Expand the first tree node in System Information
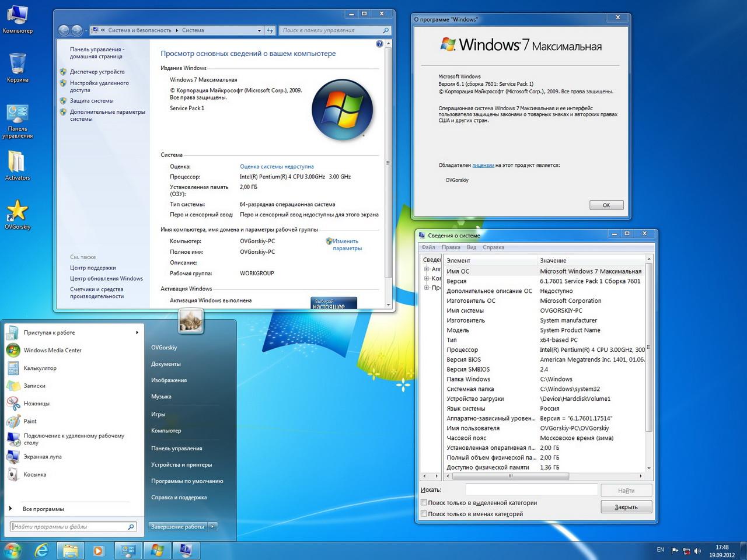The image size is (747, 560). (427, 269)
